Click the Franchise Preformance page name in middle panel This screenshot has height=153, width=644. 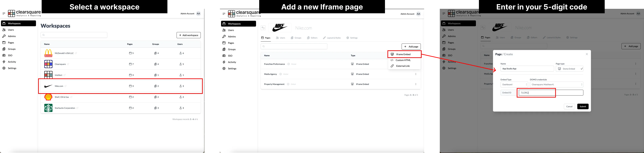[275, 64]
